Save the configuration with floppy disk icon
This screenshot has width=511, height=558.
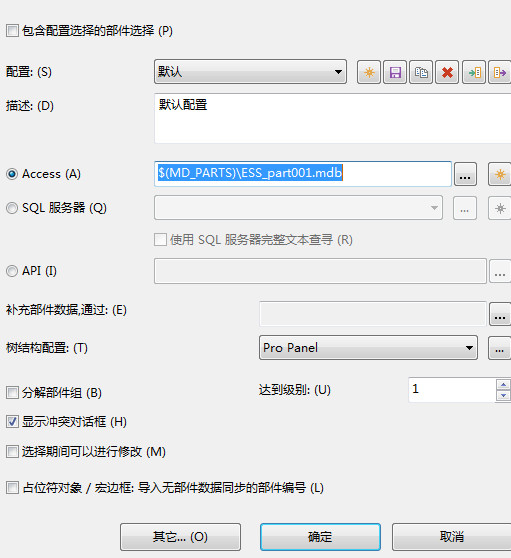(x=395, y=72)
